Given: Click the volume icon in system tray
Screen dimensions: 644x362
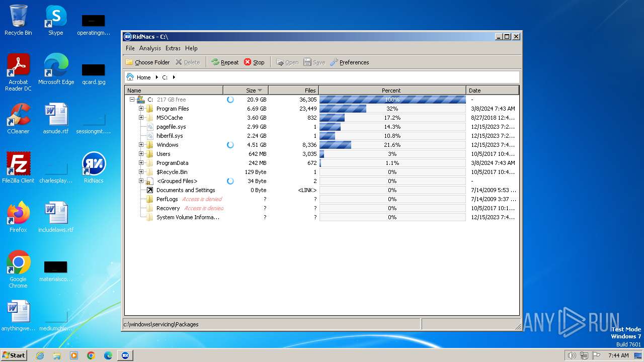Looking at the screenshot, I should tap(572, 355).
